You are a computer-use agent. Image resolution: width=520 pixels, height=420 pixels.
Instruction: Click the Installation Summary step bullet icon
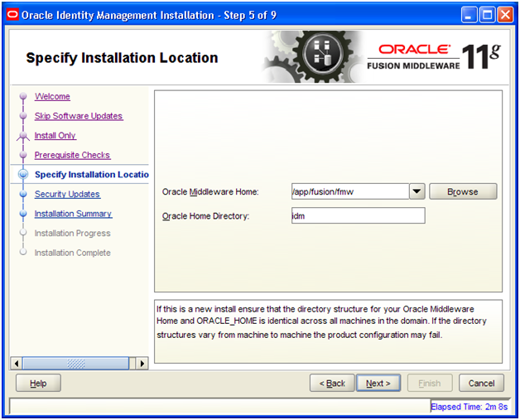[x=23, y=214]
